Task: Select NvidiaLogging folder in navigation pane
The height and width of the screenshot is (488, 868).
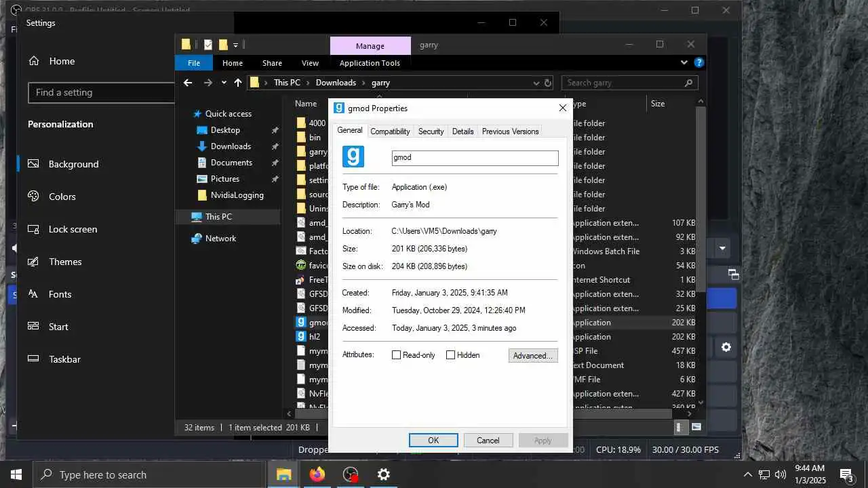Action: click(x=237, y=195)
